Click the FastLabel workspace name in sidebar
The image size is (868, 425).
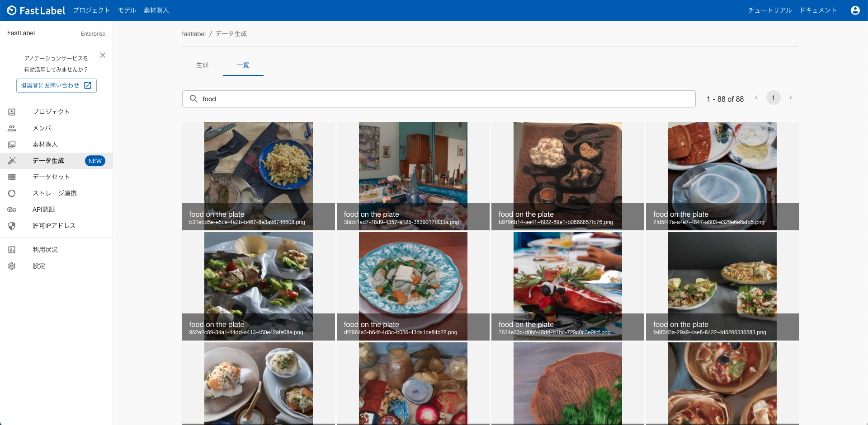click(x=21, y=33)
